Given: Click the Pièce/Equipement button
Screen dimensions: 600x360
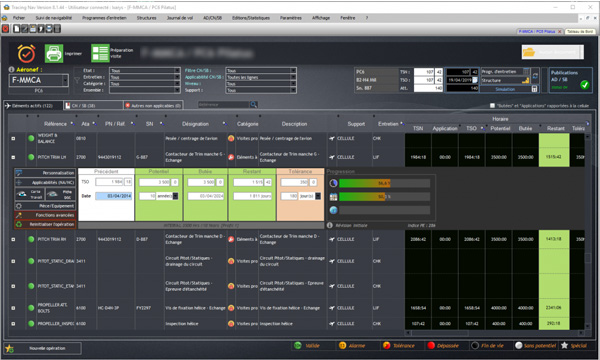Looking at the screenshot, I should 45,206.
